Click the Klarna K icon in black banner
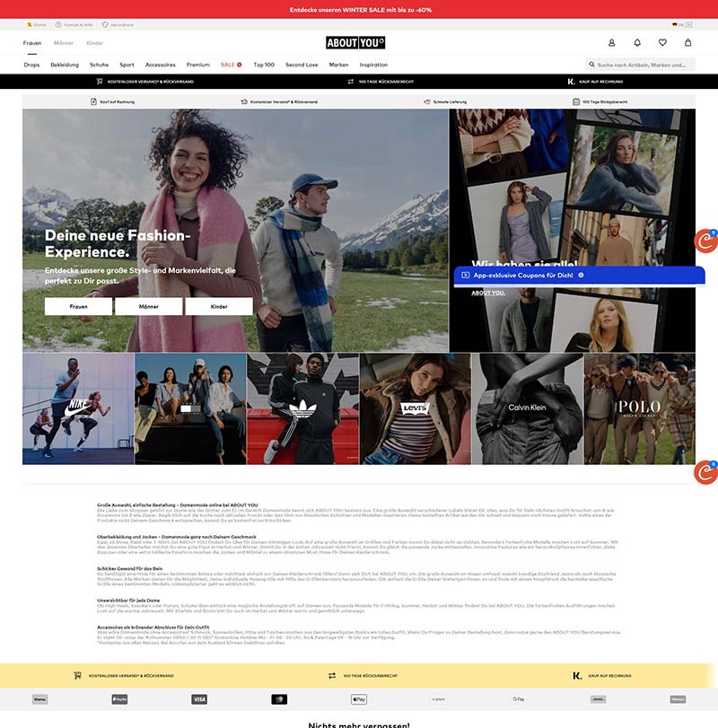 coord(571,82)
